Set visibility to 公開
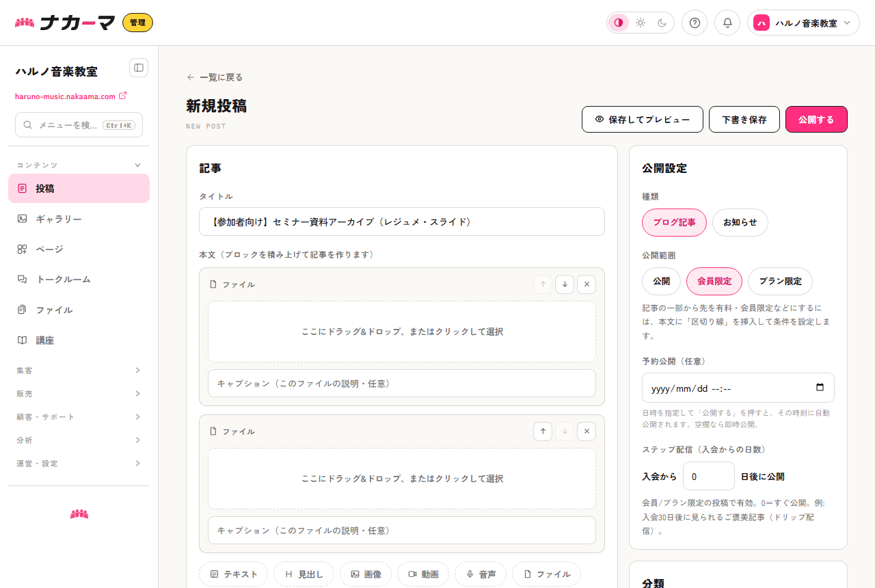The image size is (875, 588). [661, 281]
